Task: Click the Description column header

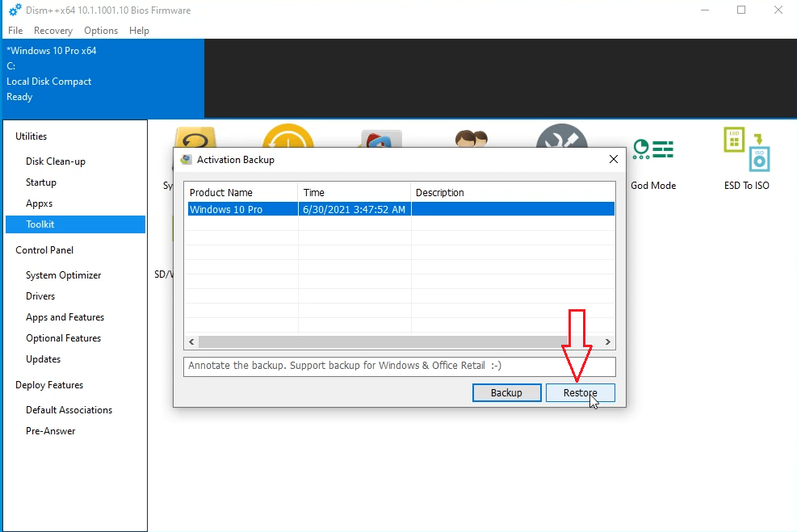Action: tap(513, 193)
